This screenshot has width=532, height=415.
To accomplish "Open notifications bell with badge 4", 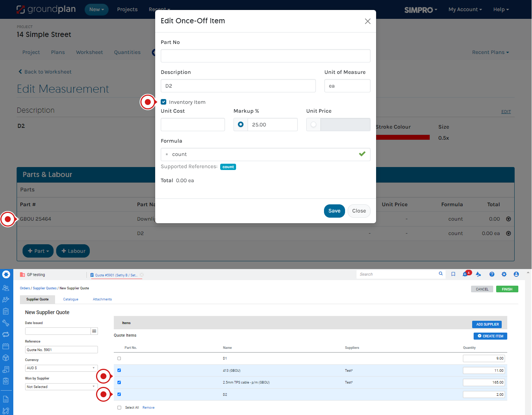I will (466, 274).
